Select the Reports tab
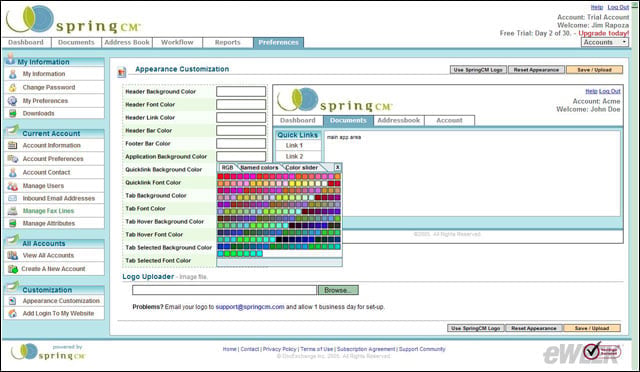Image resolution: width=640 pixels, height=372 pixels. point(227,42)
